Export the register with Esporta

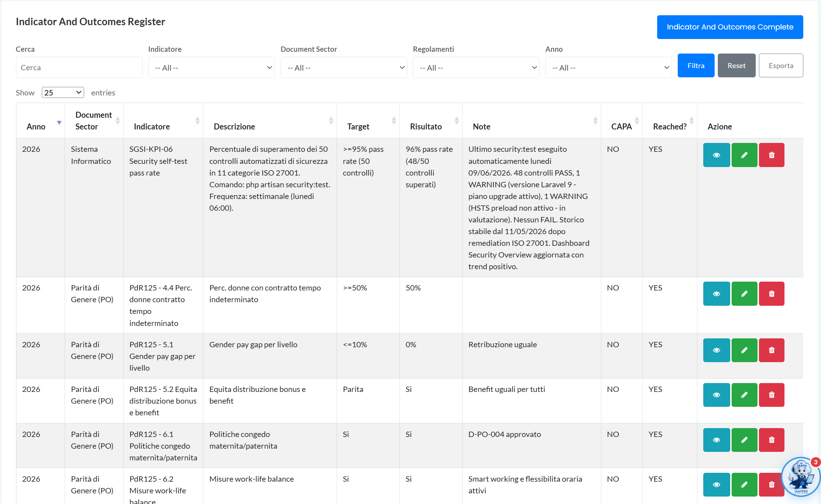tap(781, 66)
